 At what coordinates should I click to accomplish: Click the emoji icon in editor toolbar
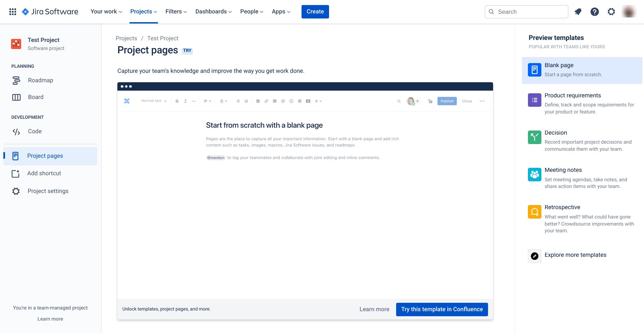(x=291, y=101)
